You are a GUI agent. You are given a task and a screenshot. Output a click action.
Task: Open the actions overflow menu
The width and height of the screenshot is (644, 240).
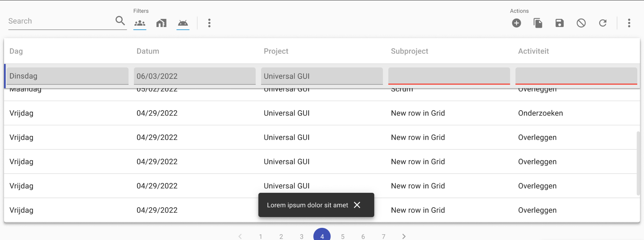(x=629, y=23)
